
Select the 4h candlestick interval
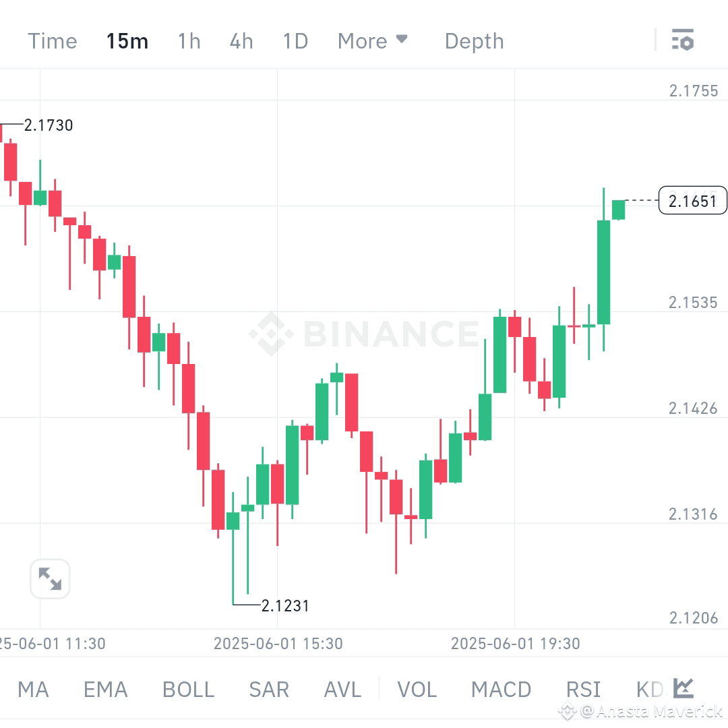coord(241,40)
